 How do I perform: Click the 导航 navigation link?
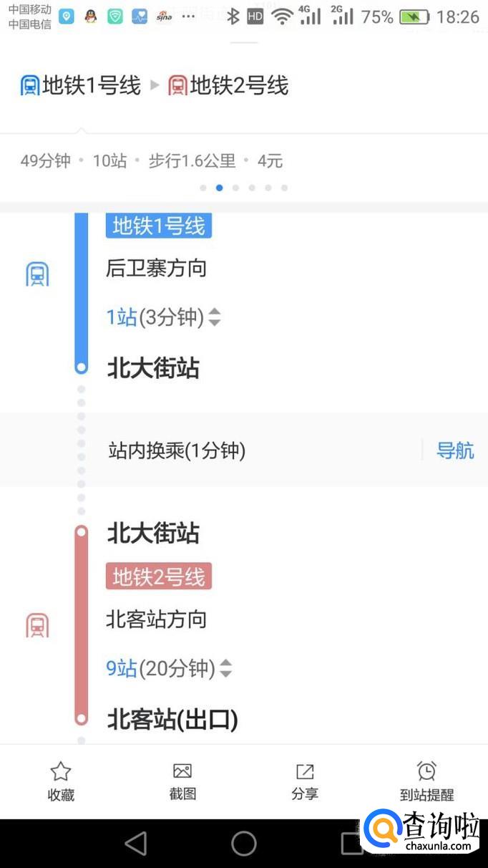[455, 450]
